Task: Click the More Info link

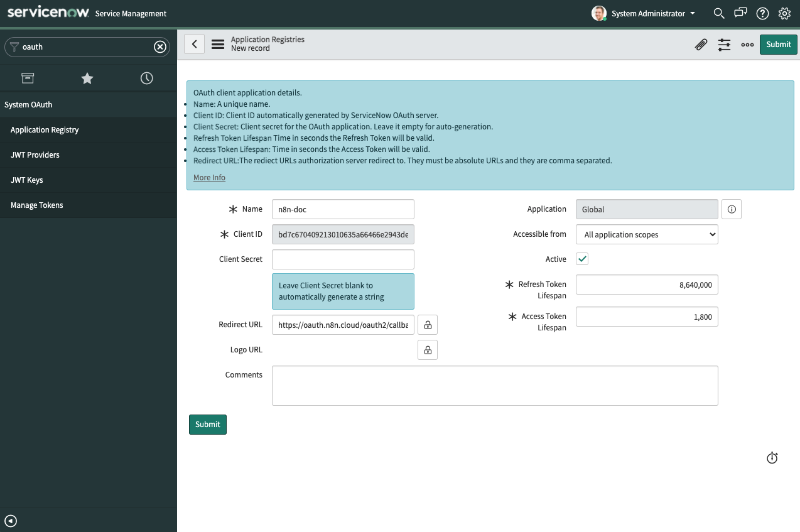Action: point(209,177)
